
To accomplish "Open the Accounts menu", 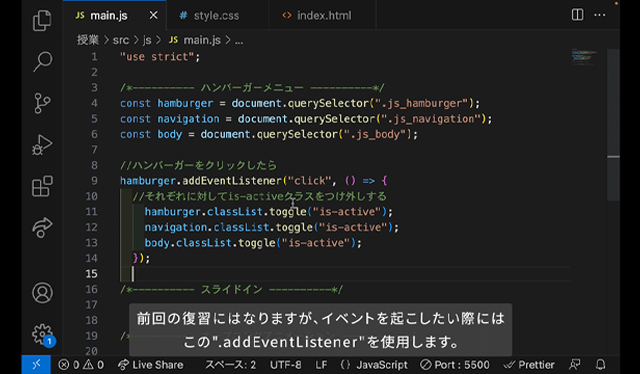I will coord(42,293).
